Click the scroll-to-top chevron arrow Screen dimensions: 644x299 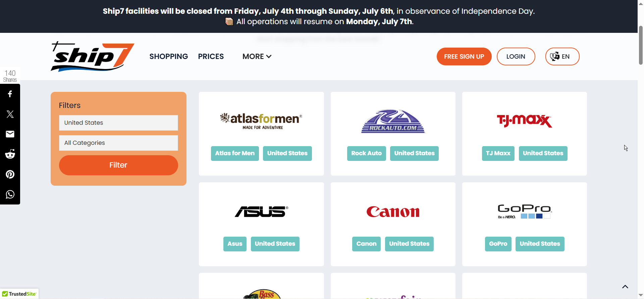[625, 287]
